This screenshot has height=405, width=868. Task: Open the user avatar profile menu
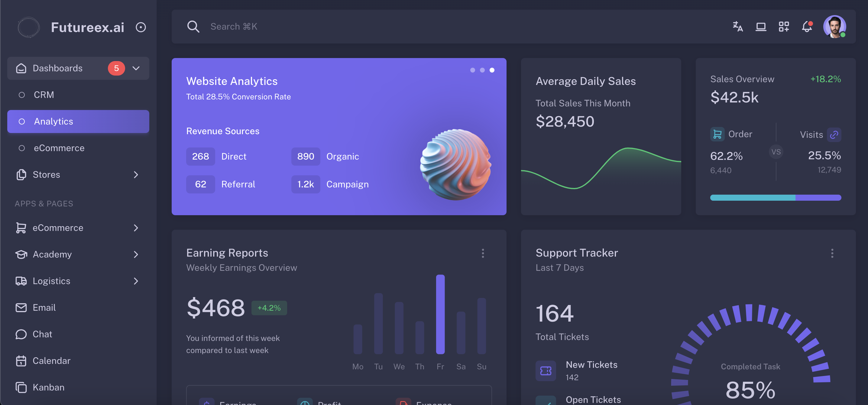coord(834,27)
